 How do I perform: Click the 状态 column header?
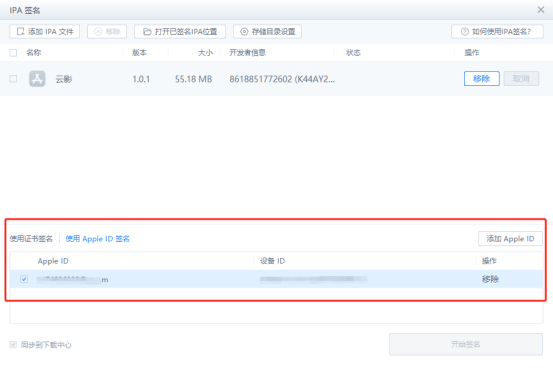[353, 53]
